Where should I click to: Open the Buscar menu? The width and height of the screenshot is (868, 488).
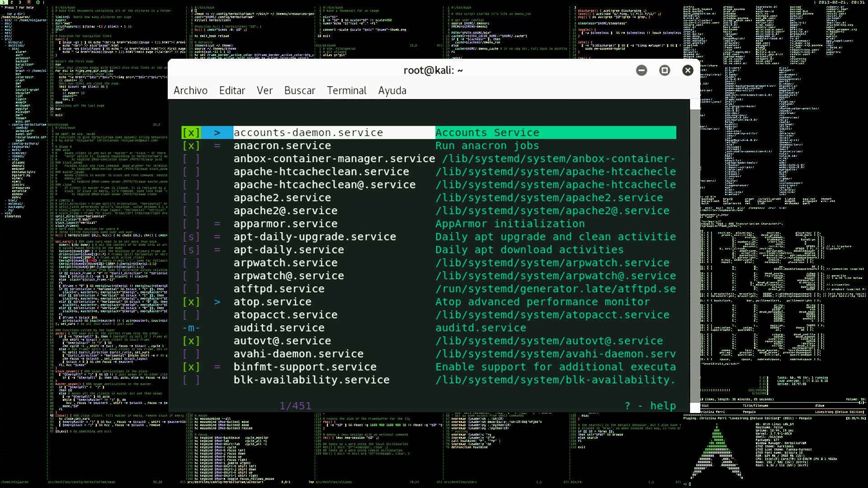300,90
